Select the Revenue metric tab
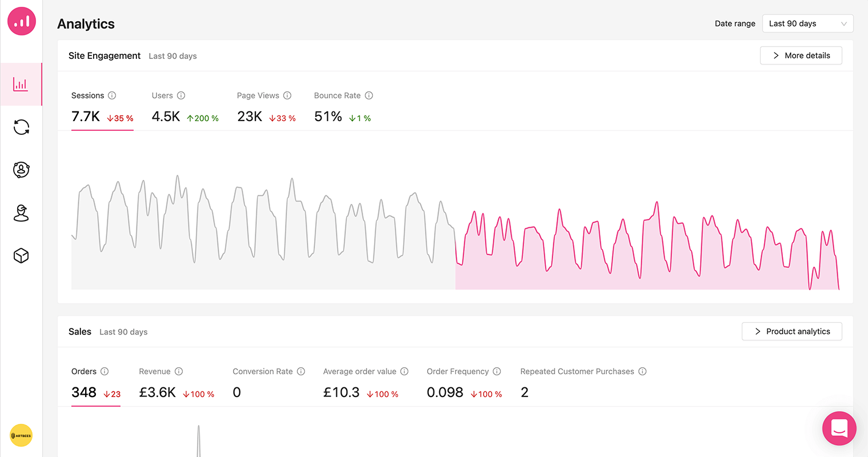 [176, 383]
